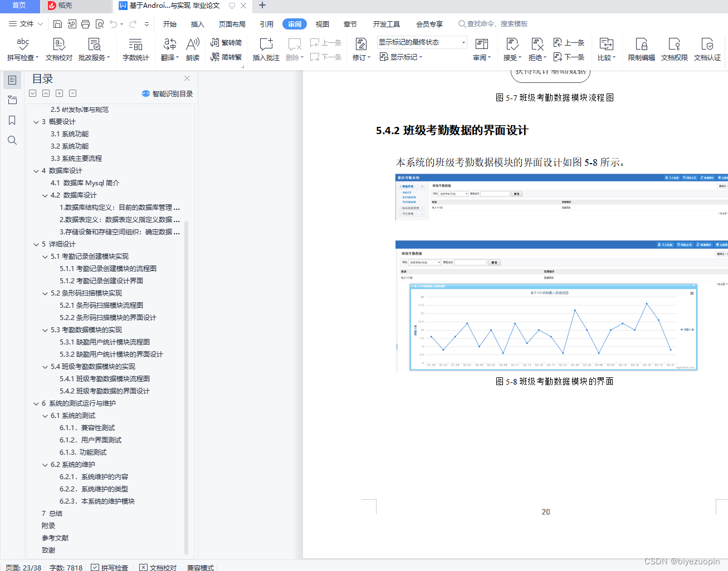Click the outline panel vertical scrollbar
The width and height of the screenshot is (728, 571).
186,387
